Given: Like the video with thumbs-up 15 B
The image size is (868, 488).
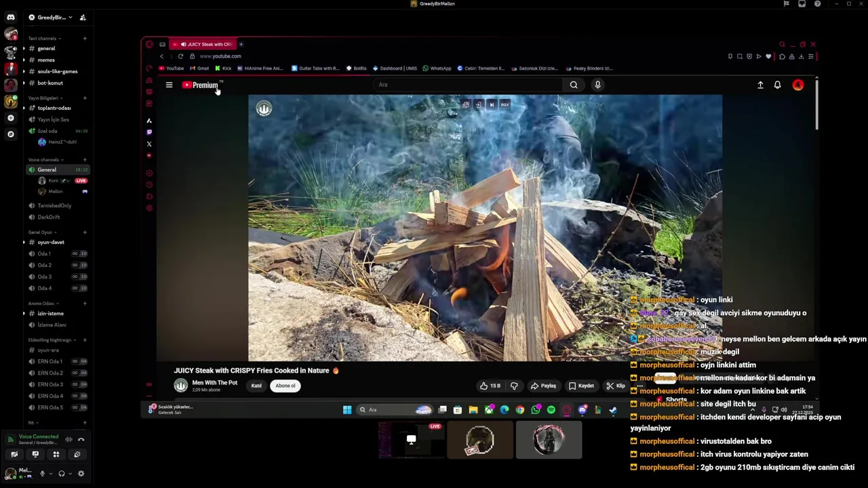Looking at the screenshot, I should point(490,386).
